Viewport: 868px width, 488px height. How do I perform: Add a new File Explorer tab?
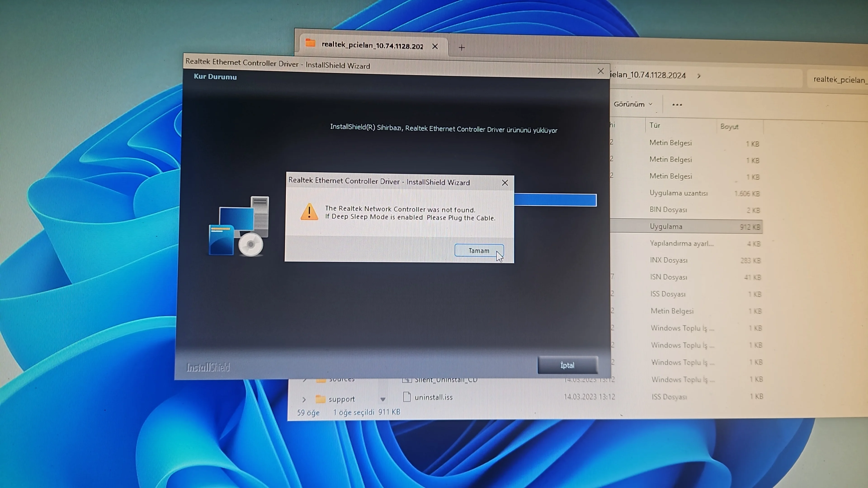pos(462,48)
